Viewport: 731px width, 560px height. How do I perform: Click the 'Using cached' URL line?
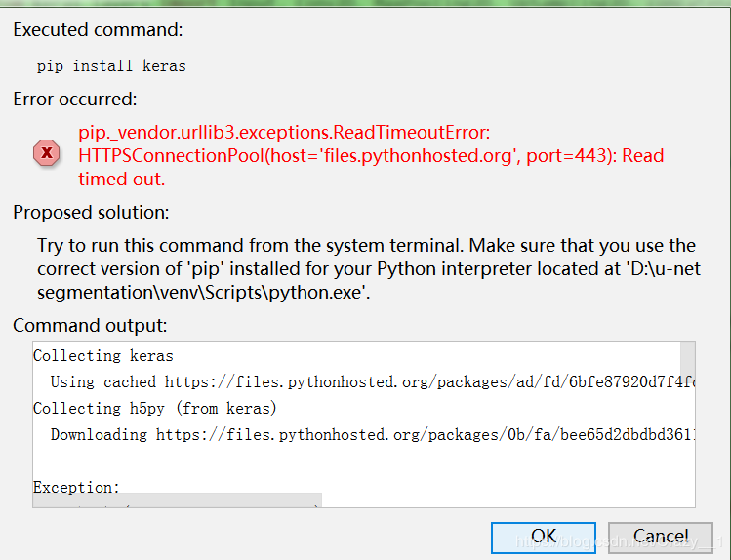[x=371, y=381]
